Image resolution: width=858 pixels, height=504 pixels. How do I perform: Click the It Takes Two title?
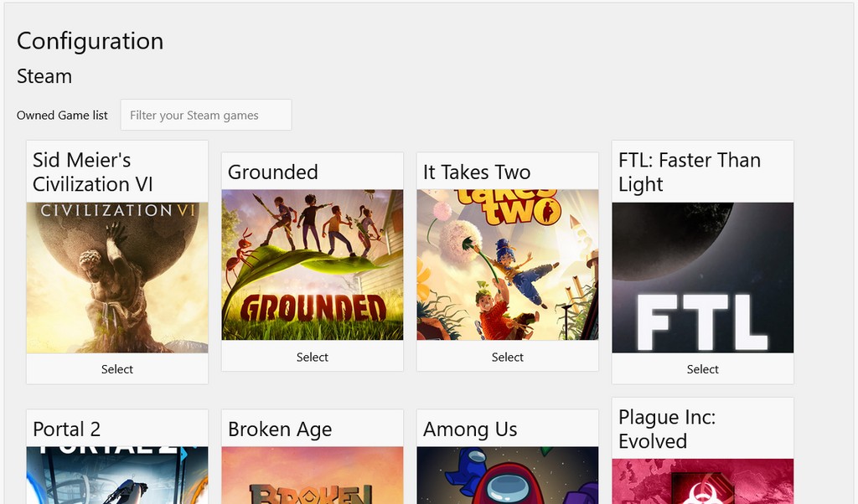477,172
